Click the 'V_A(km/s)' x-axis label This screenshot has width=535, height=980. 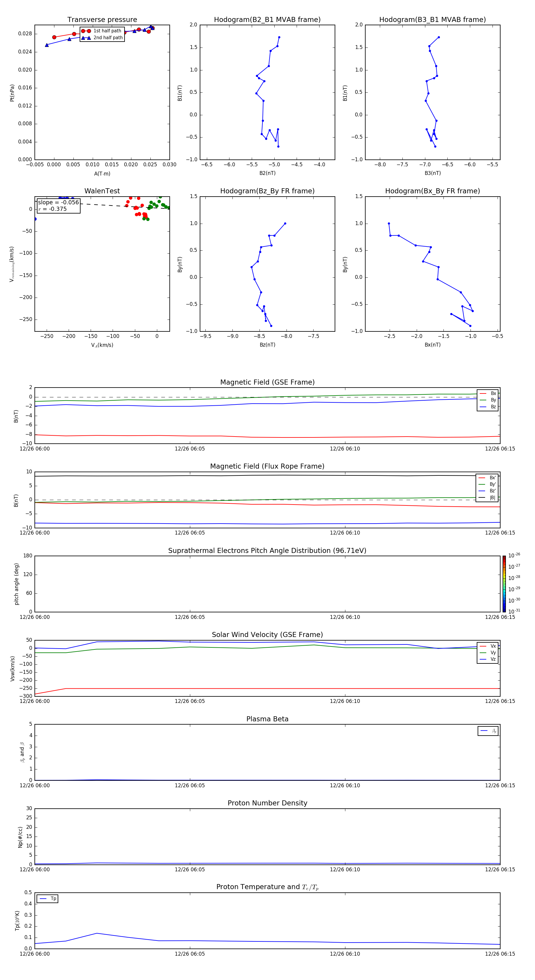click(x=102, y=345)
